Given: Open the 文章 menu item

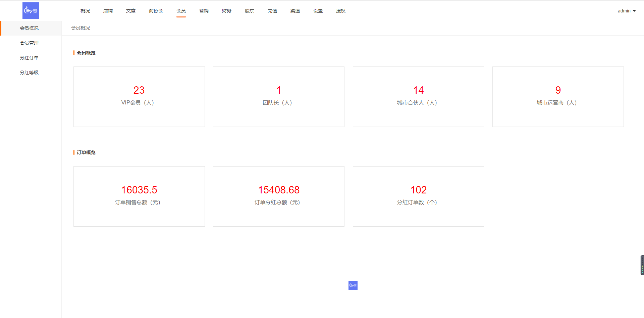Looking at the screenshot, I should (x=131, y=11).
